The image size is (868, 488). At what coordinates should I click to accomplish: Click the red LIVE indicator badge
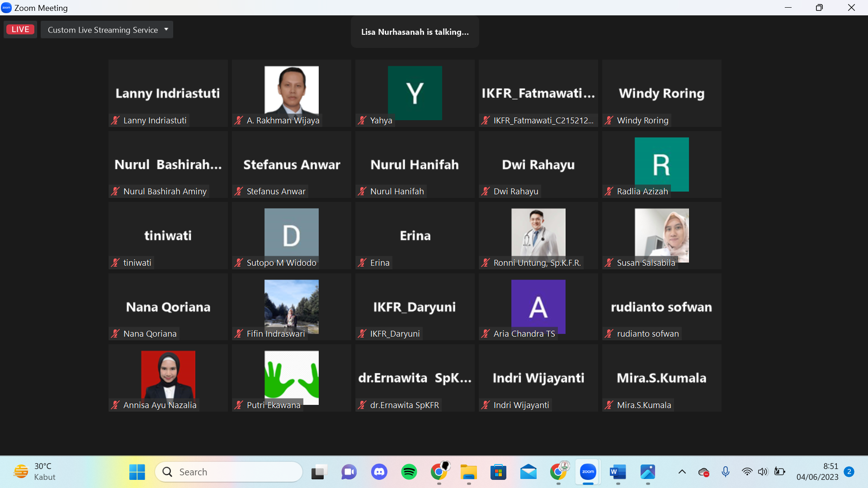[20, 29]
